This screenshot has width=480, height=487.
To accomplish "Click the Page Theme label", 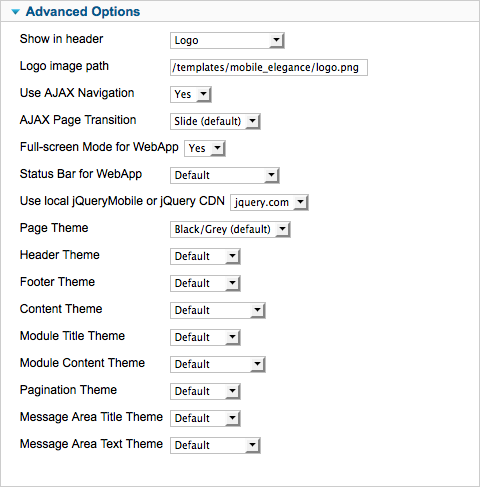I will (x=54, y=228).
